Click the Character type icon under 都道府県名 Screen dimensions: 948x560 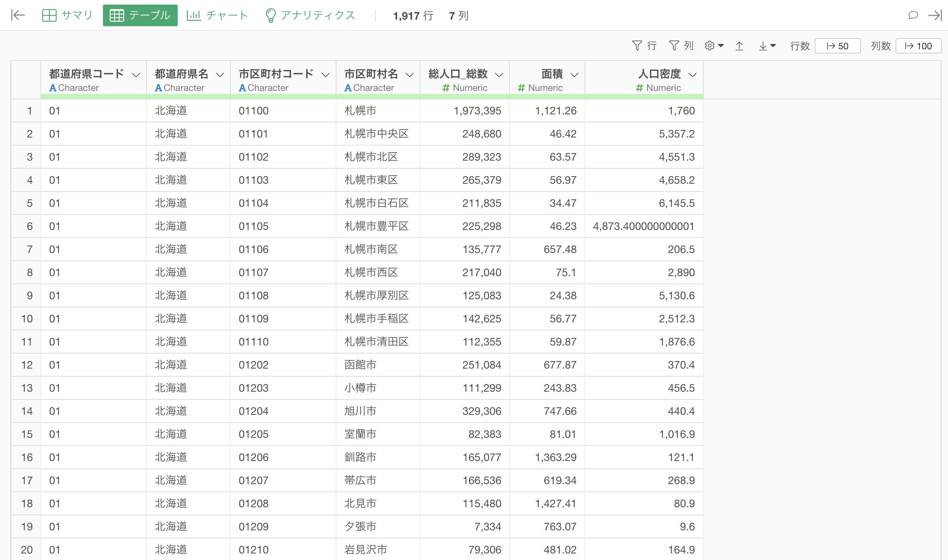coord(158,88)
